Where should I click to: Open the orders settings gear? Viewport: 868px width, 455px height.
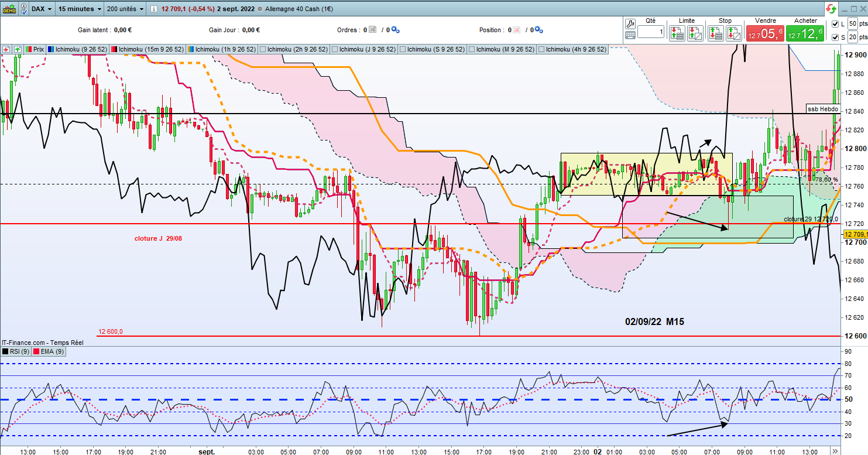point(395,30)
